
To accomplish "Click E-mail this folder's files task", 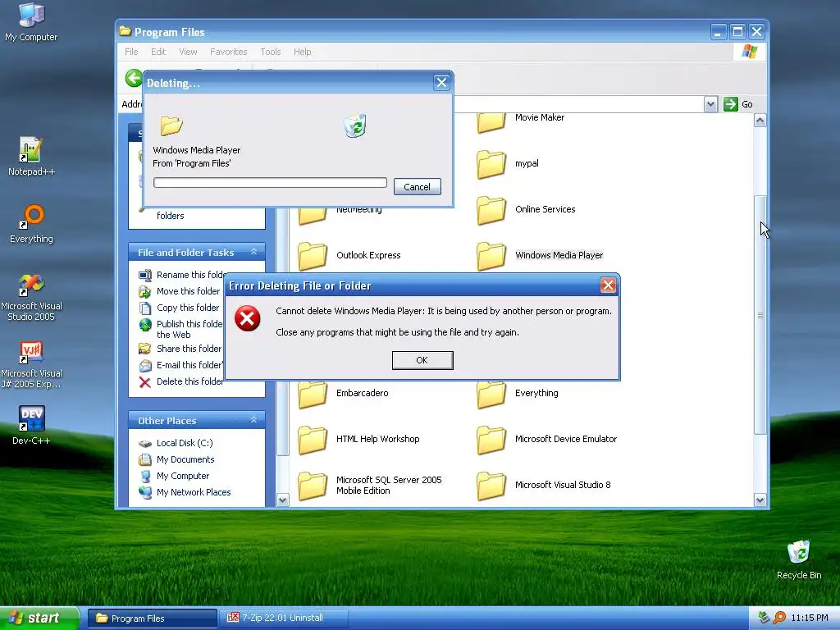I will [x=181, y=365].
